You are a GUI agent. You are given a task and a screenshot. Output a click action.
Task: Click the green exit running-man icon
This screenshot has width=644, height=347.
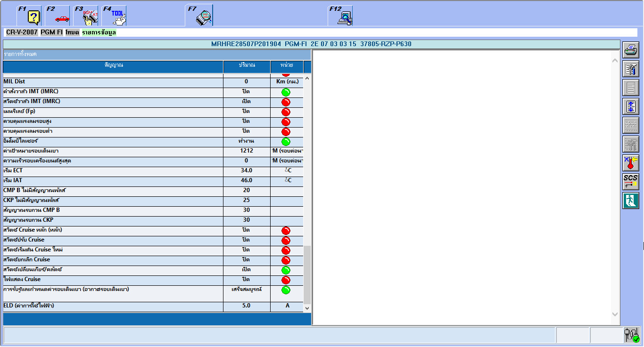coord(630,201)
